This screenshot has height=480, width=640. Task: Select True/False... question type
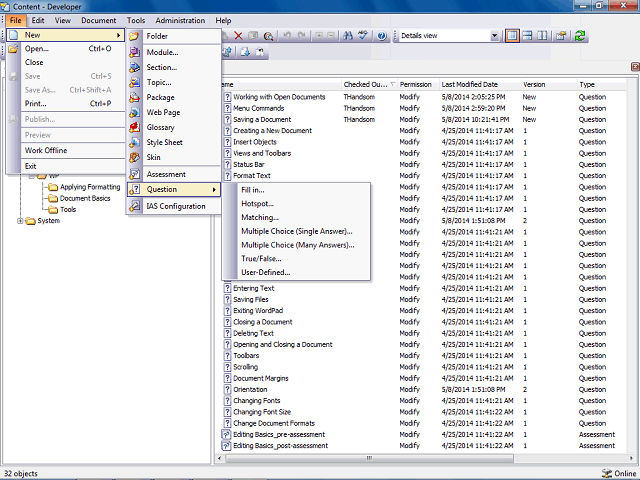(296, 259)
